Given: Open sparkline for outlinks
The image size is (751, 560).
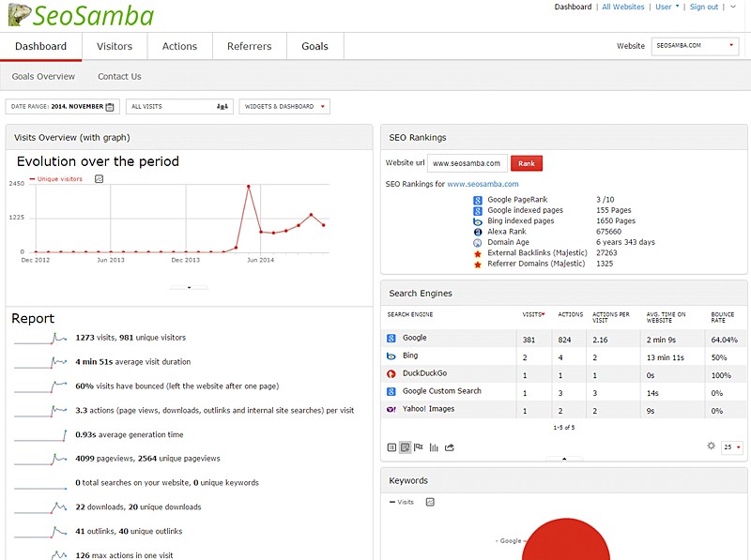Looking at the screenshot, I should click(x=40, y=532).
